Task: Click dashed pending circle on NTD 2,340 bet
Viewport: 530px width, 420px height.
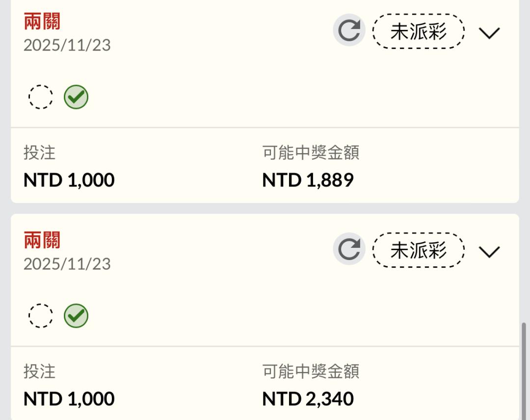Action: (x=41, y=315)
